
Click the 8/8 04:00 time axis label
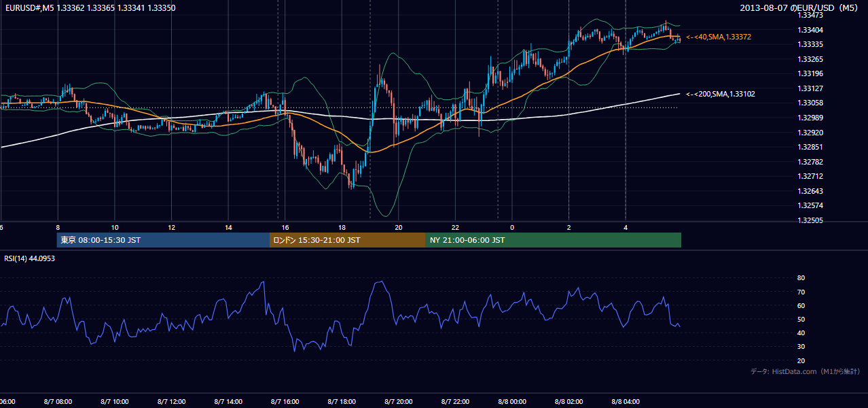pyautogui.click(x=626, y=401)
